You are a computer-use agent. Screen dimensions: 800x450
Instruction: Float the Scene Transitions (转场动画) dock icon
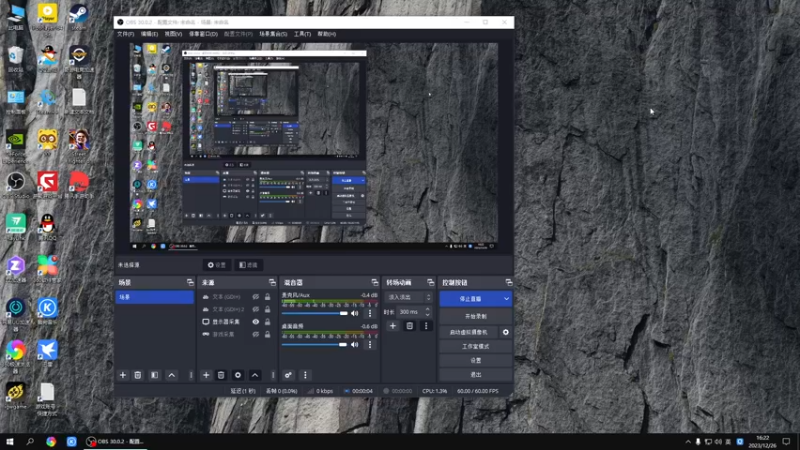tap(431, 282)
